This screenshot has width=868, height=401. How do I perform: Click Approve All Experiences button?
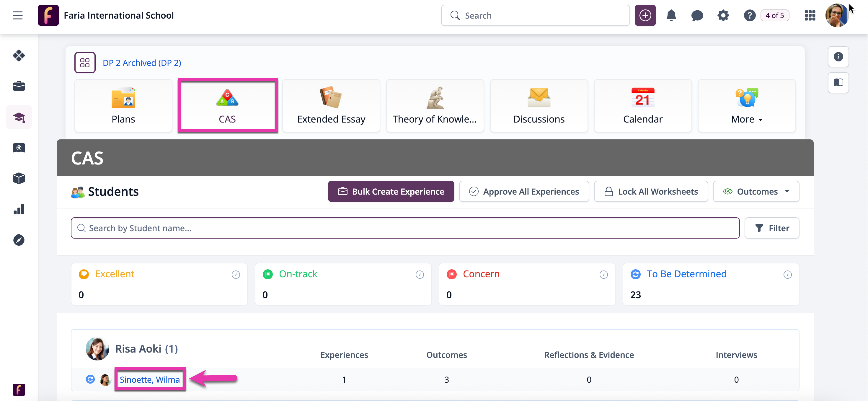click(524, 191)
